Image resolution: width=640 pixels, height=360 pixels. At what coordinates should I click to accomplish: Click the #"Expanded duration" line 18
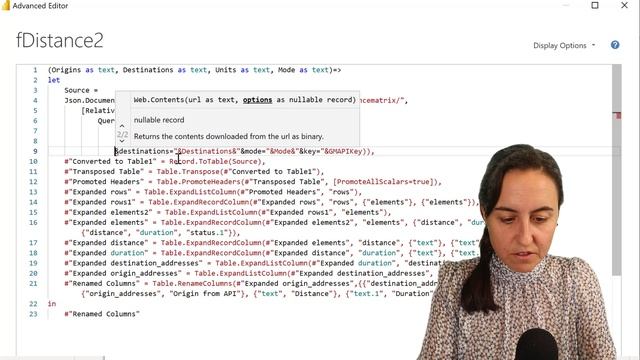click(272, 253)
